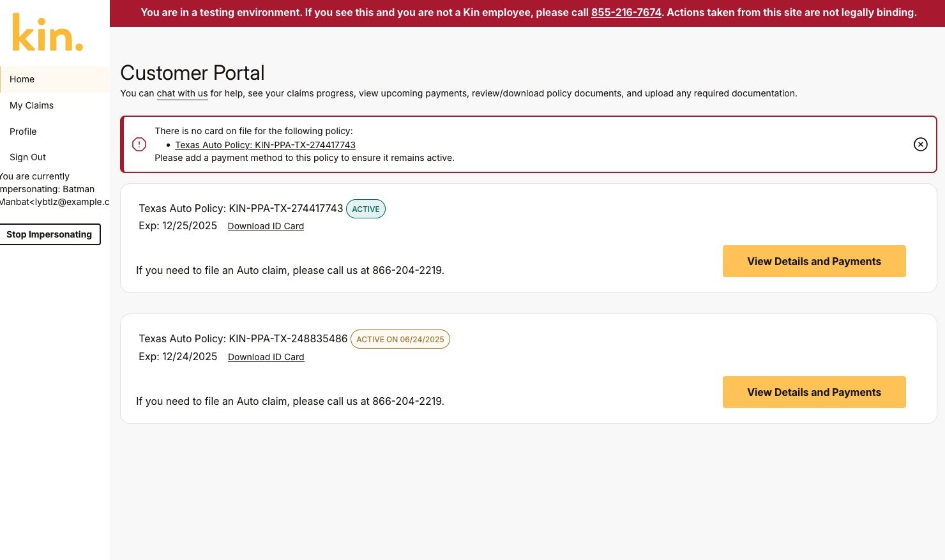Download ID Card for policy 248835486

click(x=266, y=357)
